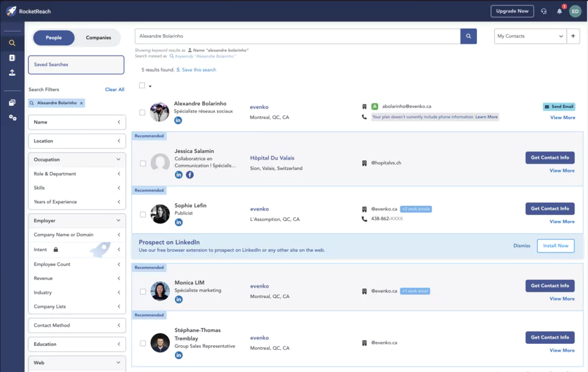The height and width of the screenshot is (372, 588).
Task: Open the integrations gears icon in sidebar
Action: coord(12,118)
